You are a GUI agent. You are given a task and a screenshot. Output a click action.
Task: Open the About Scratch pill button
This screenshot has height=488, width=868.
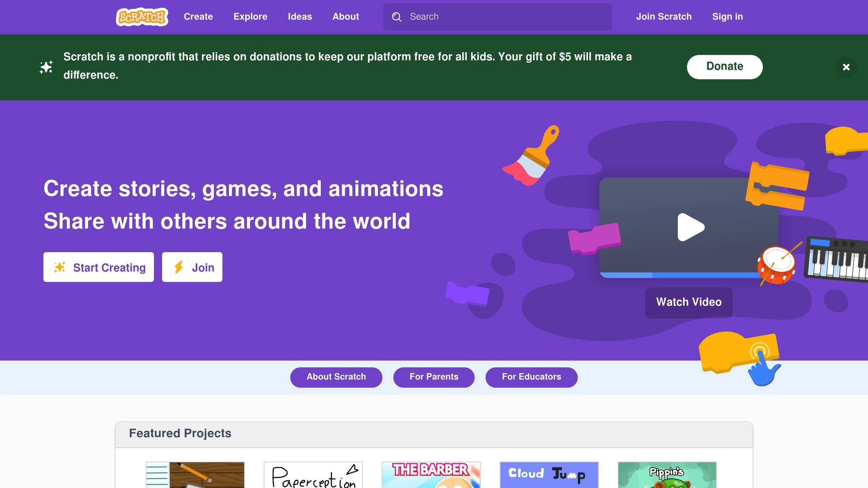point(336,377)
